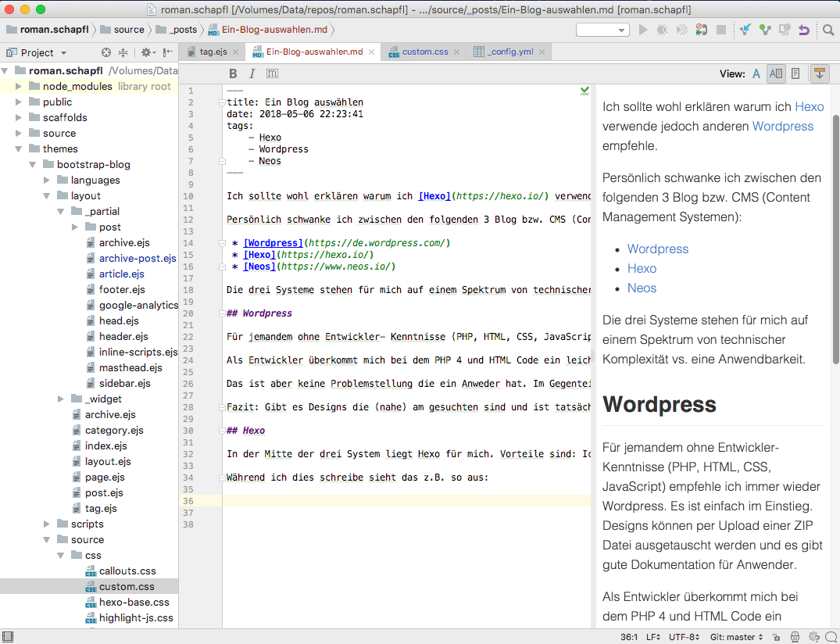Switch to preview-only view

[795, 74]
